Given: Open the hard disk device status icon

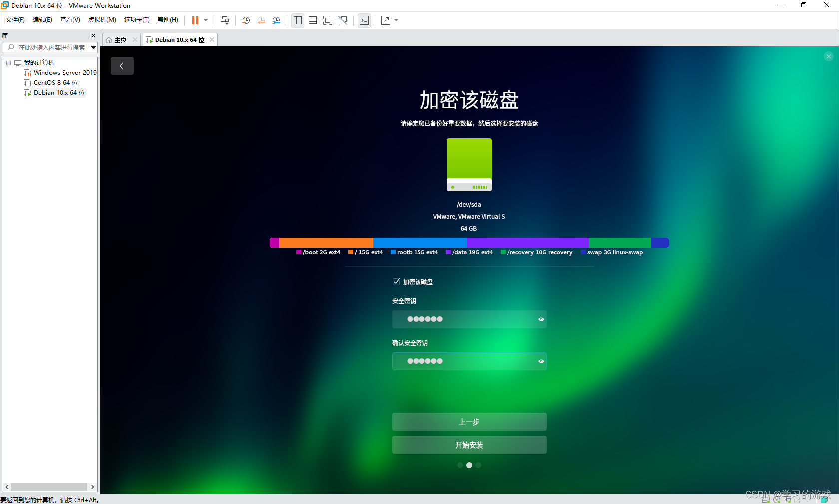Looking at the screenshot, I should pos(766,500).
